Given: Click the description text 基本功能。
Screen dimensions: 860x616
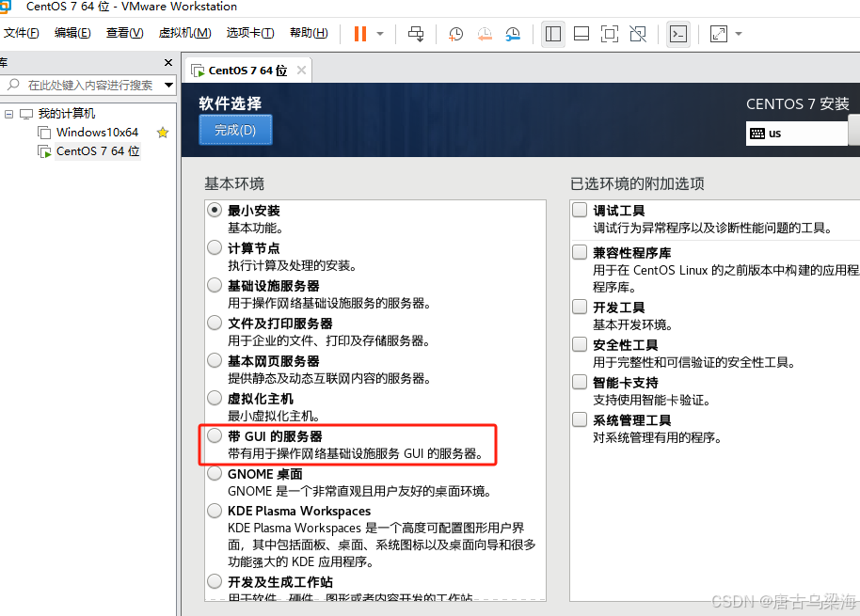Looking at the screenshot, I should click(256, 228).
